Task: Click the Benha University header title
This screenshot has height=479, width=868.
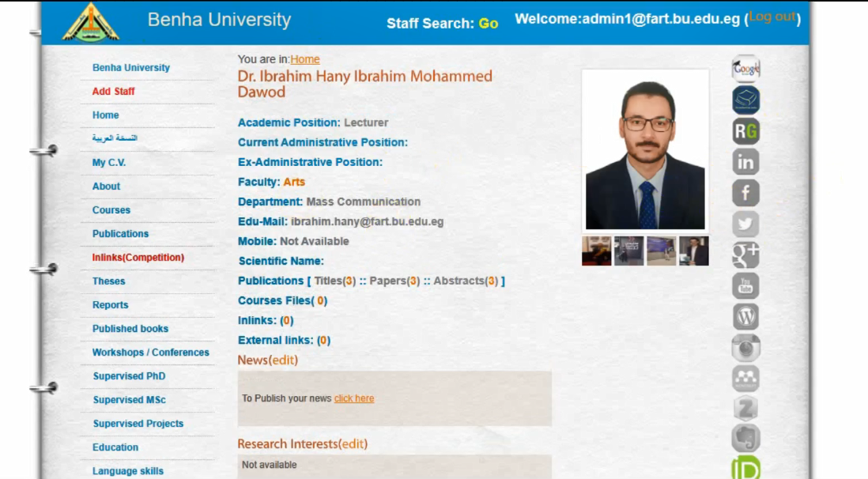Action: [219, 20]
